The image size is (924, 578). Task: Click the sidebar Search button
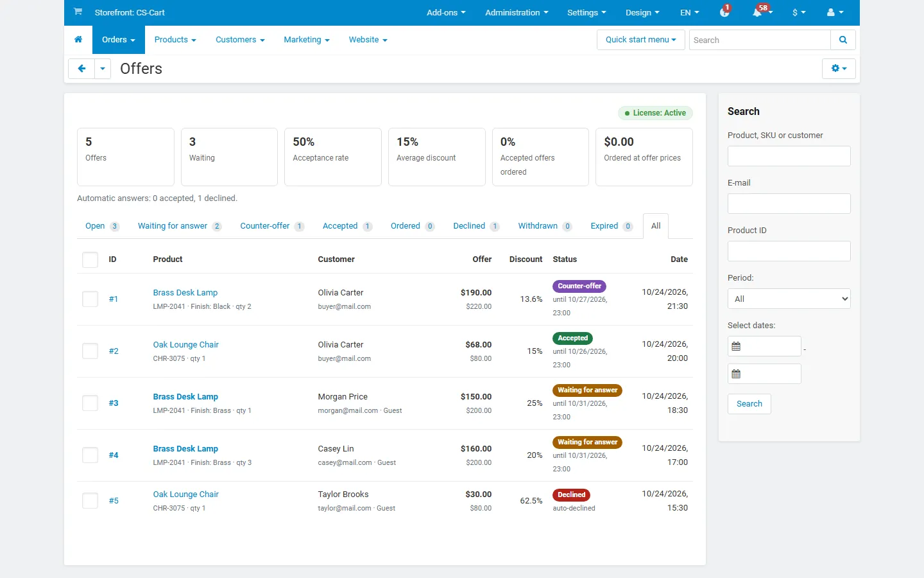749,404
